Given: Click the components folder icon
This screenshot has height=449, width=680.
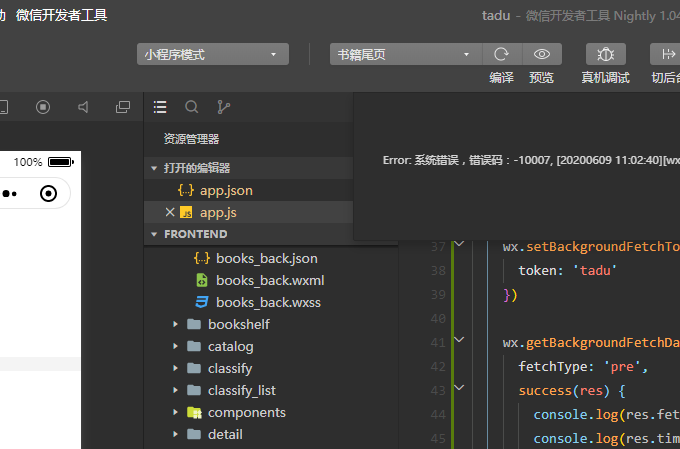Looking at the screenshot, I should click(194, 412).
